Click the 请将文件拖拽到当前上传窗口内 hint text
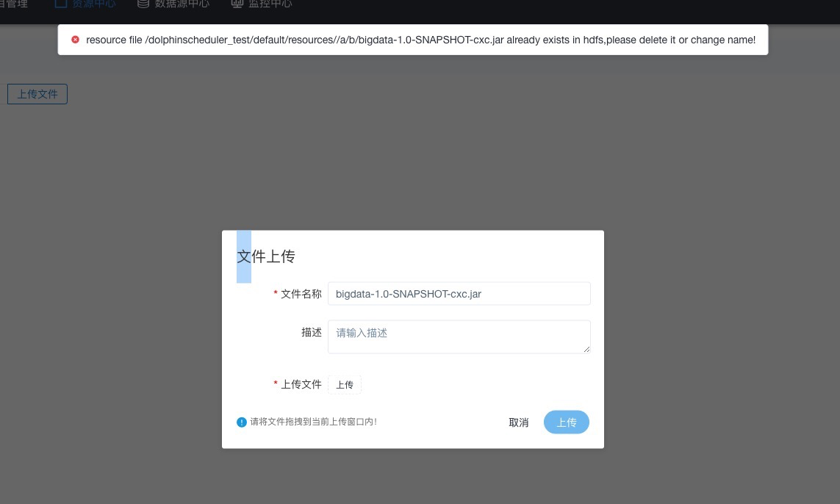The image size is (840, 504). click(x=313, y=422)
